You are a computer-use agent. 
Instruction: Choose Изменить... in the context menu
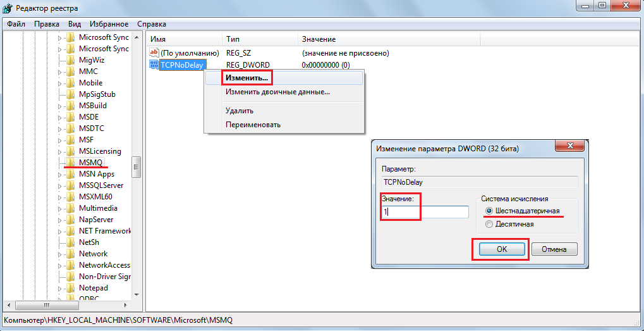click(284, 77)
